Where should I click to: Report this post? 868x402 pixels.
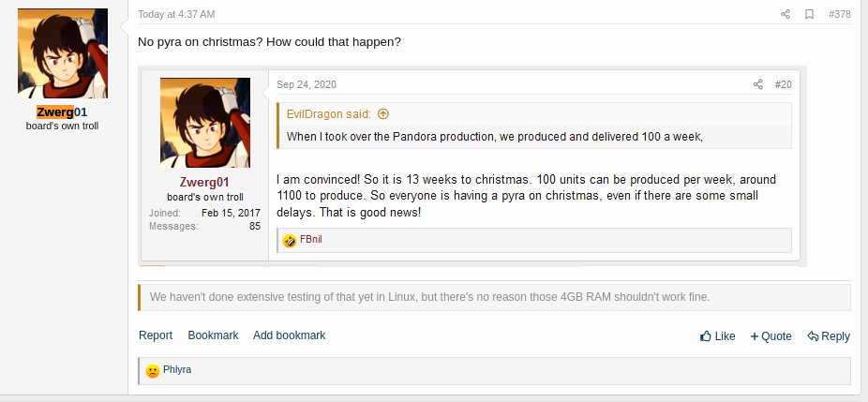[x=156, y=335]
